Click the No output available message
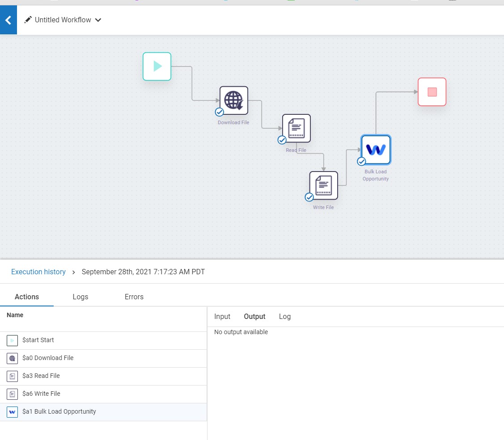 click(x=241, y=332)
